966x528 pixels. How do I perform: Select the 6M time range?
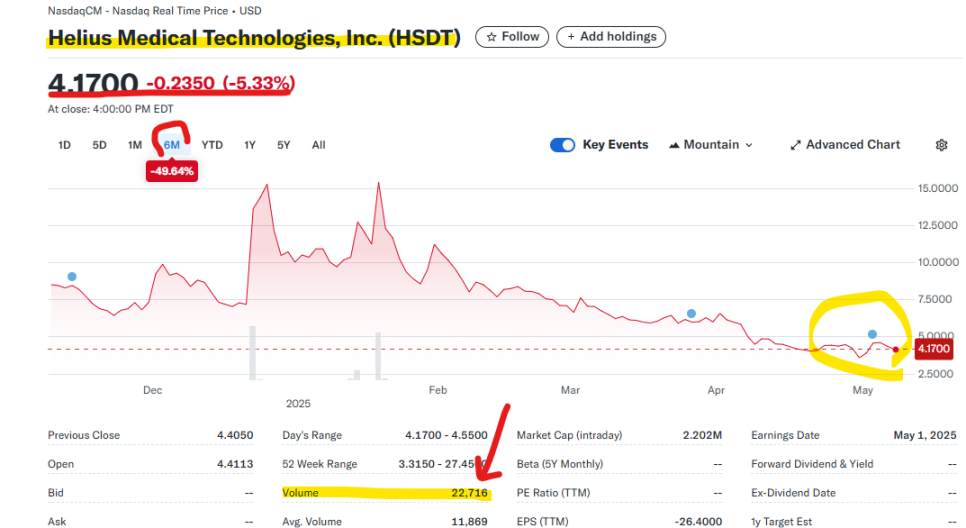171,145
